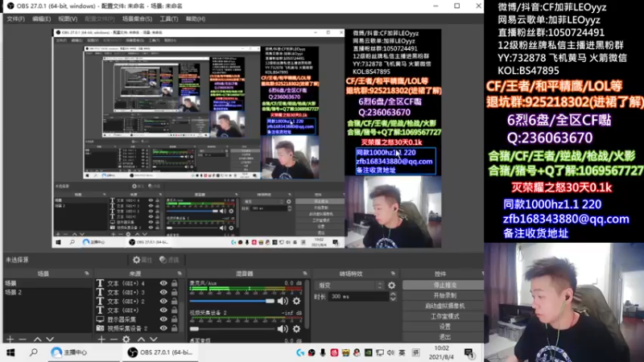Click 停止推流 to stop streaming

coord(444,285)
